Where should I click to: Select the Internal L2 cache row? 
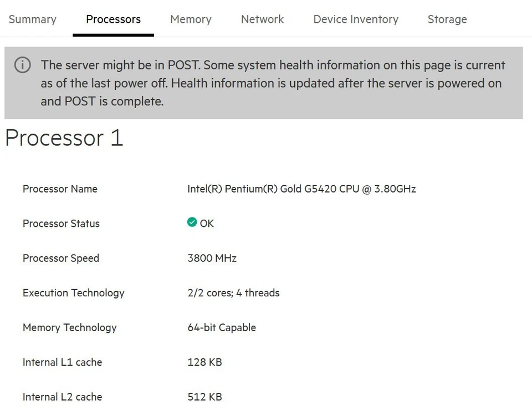tap(62, 397)
